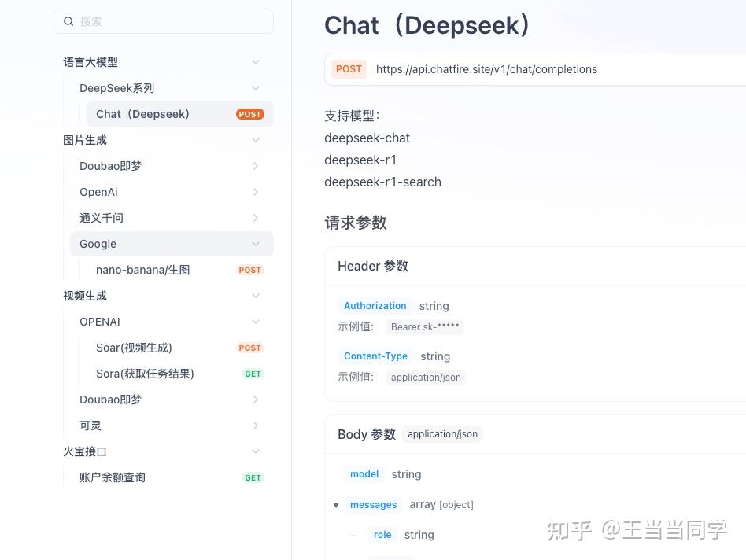Select the Google group label
This screenshot has width=746, height=560.
98,244
